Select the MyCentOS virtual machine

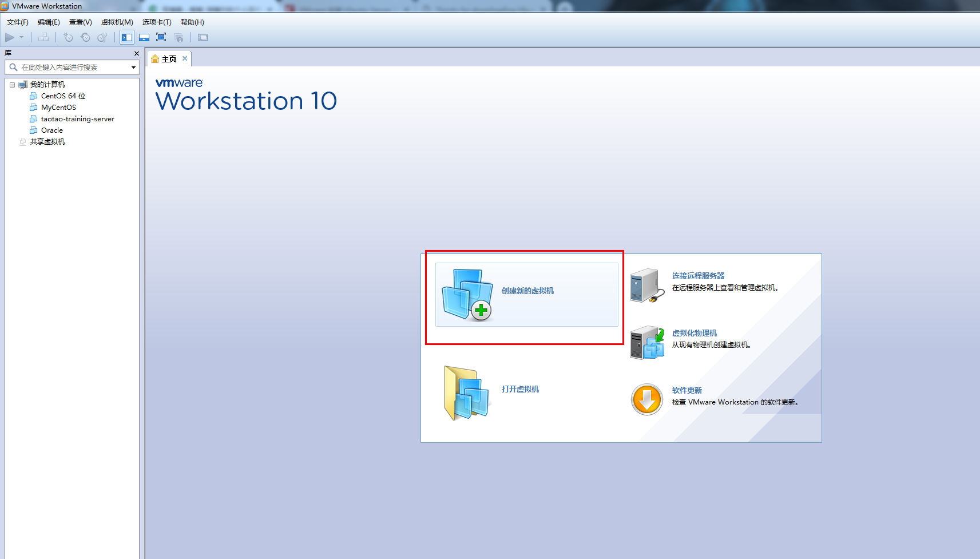point(58,108)
